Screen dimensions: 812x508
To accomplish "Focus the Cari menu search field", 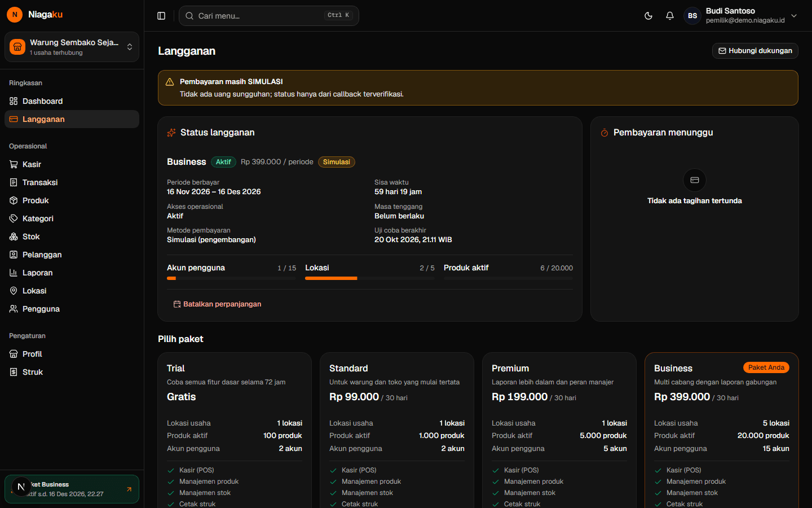I will 268,16.
